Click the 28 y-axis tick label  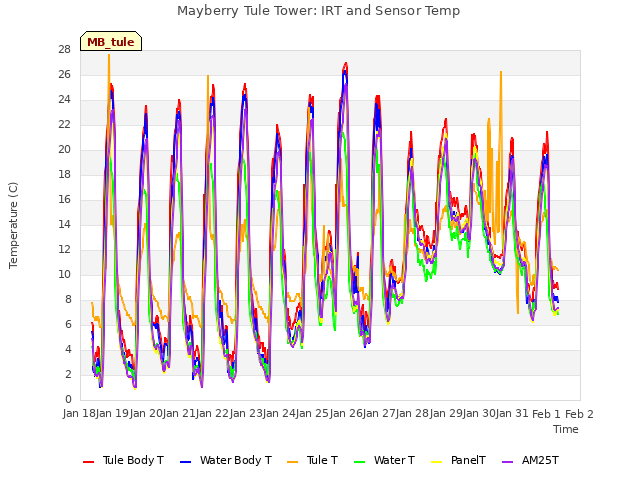point(64,50)
